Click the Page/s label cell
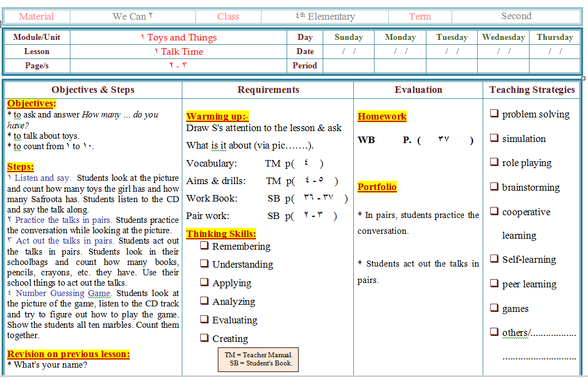The width and height of the screenshot is (588, 378). [37, 66]
